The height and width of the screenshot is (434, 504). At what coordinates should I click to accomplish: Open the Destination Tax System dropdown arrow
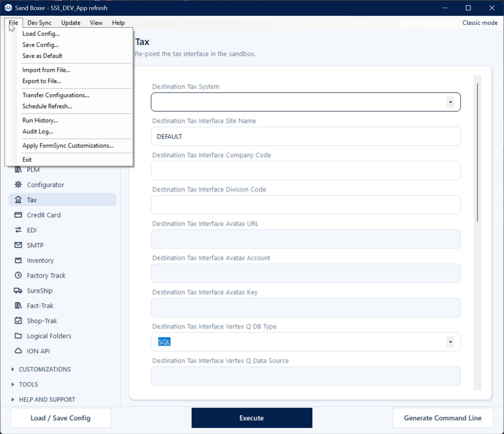coord(450,102)
